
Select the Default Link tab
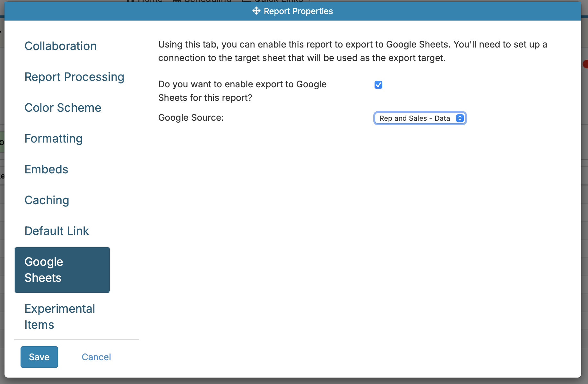coord(57,231)
